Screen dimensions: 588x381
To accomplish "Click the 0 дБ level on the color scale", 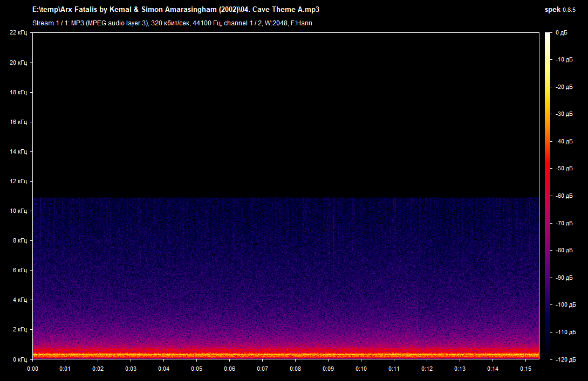I will [562, 32].
